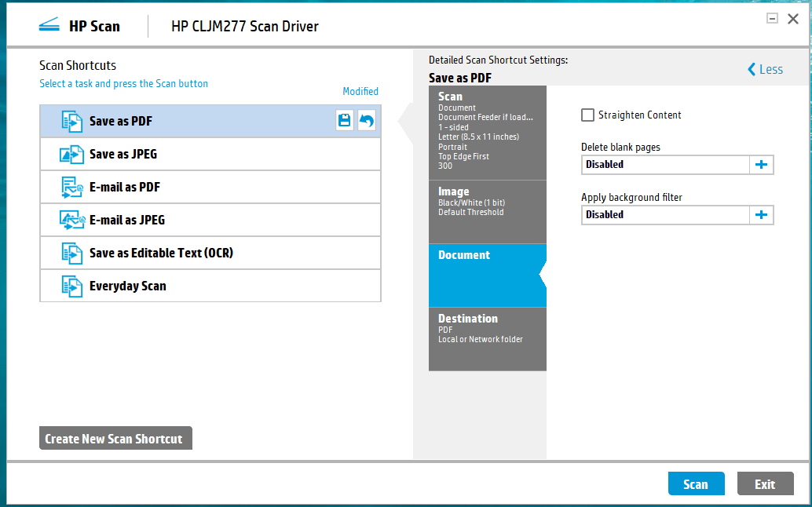Click the E-mail as PDF shortcut icon

tap(71, 188)
